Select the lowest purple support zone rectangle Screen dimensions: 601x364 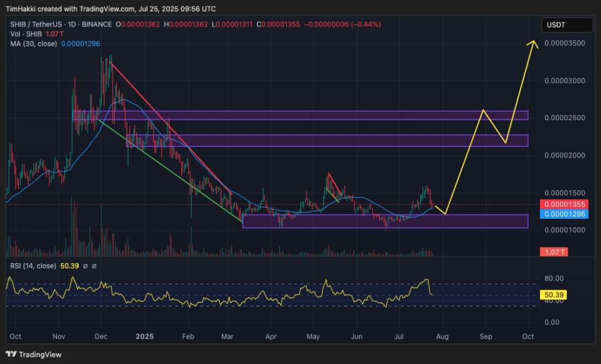tap(385, 221)
